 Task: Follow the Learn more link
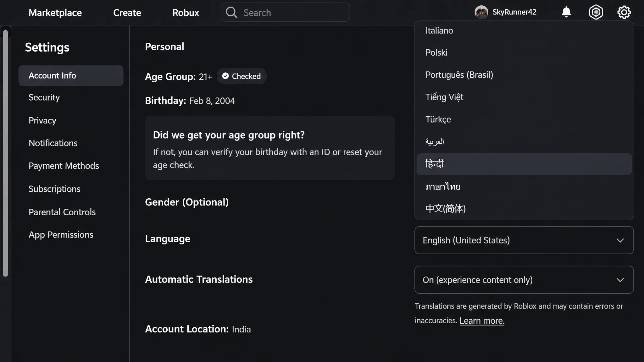coord(482,321)
